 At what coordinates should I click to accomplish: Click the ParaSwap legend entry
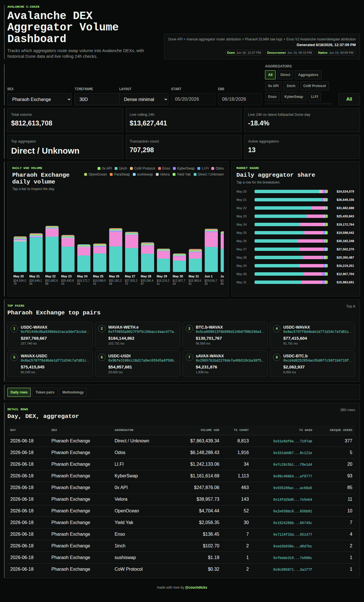pos(120,174)
